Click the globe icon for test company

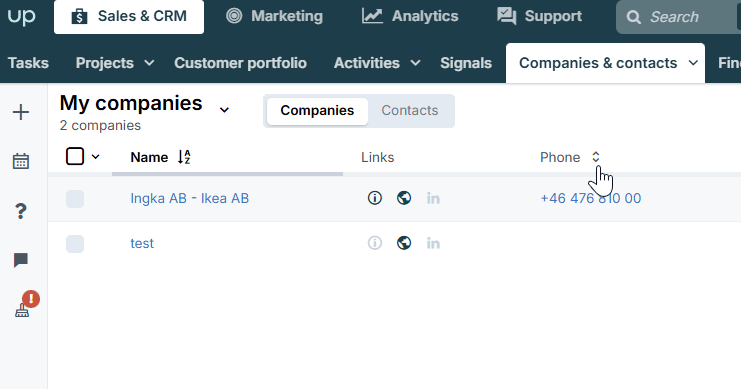click(404, 243)
